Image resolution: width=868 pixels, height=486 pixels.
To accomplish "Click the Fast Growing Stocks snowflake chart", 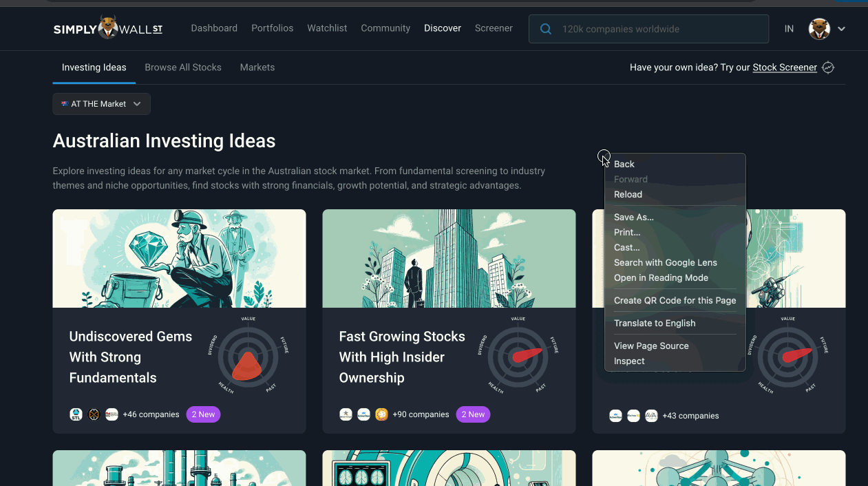I will tap(518, 355).
